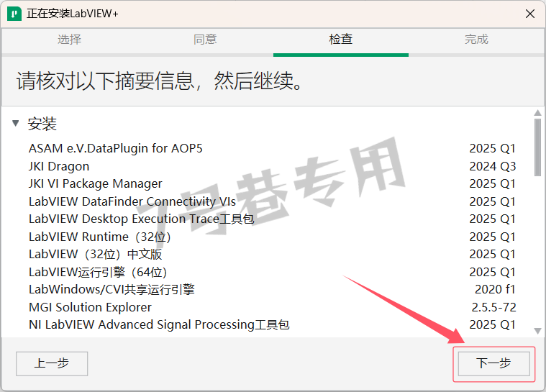This screenshot has width=546, height=392.
Task: Close the LabVIEW+ installer window
Action: click(x=530, y=14)
